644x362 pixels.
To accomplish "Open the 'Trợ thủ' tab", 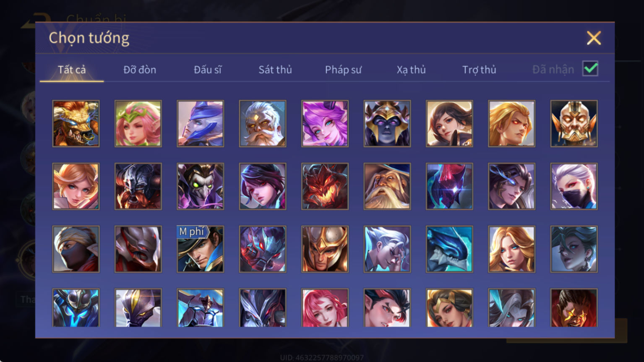I will pyautogui.click(x=479, y=70).
